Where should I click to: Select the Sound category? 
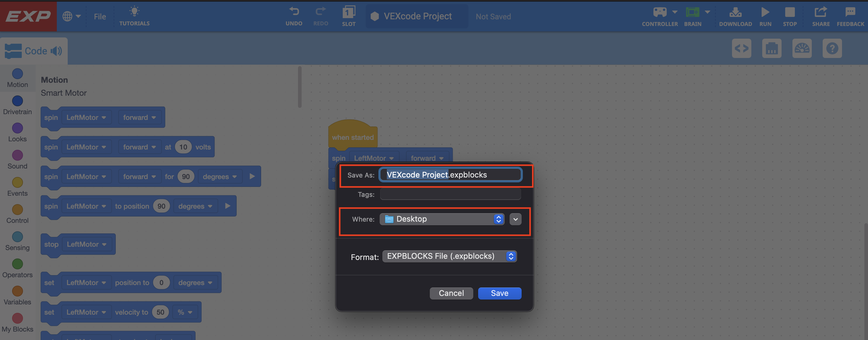[18, 160]
